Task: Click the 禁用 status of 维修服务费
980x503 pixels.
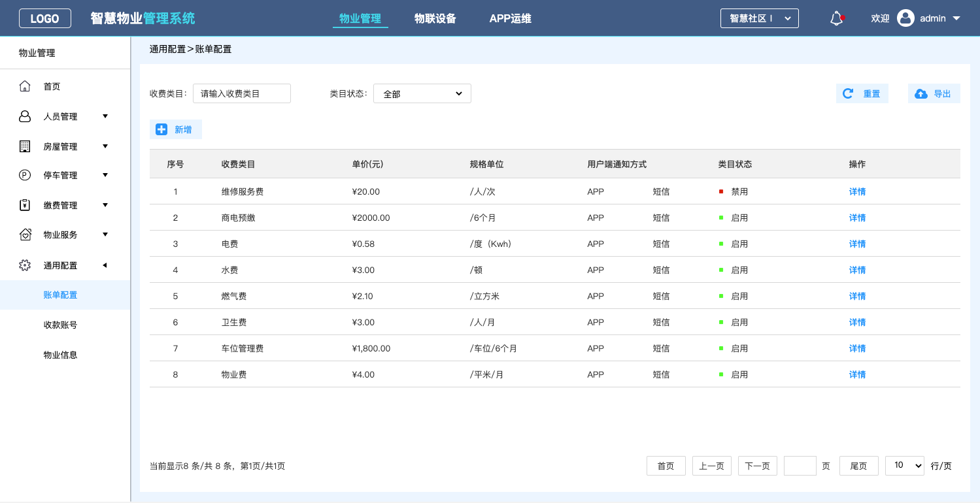Action: pos(739,191)
